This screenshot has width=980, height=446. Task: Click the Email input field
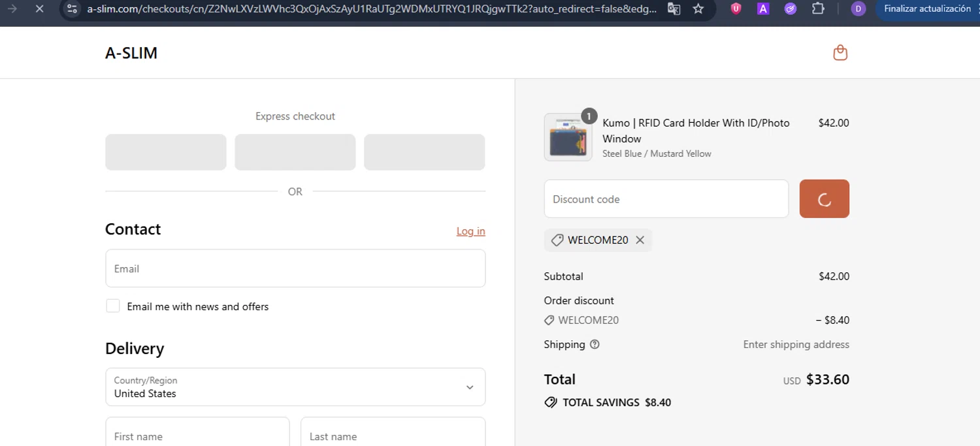coord(295,268)
